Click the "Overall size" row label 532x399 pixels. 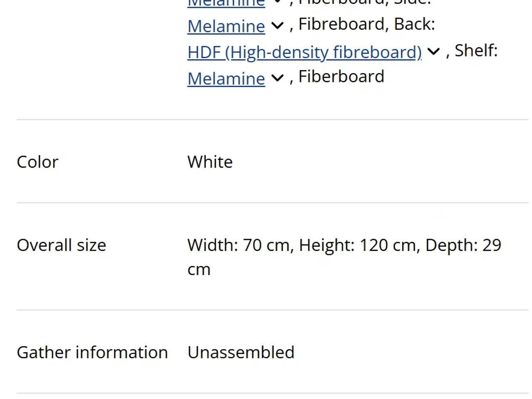(61, 245)
